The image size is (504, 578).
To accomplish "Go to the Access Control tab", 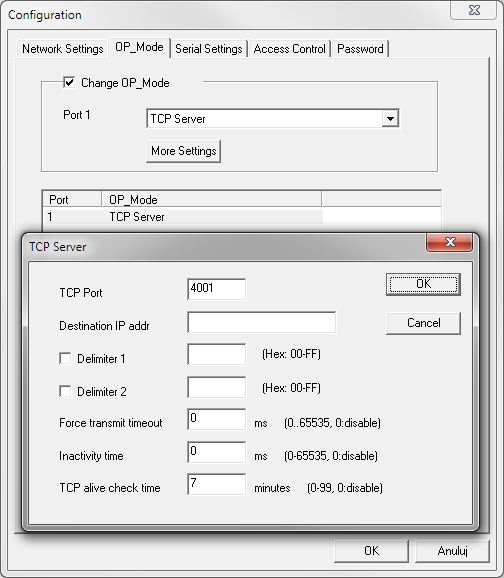I will [289, 49].
